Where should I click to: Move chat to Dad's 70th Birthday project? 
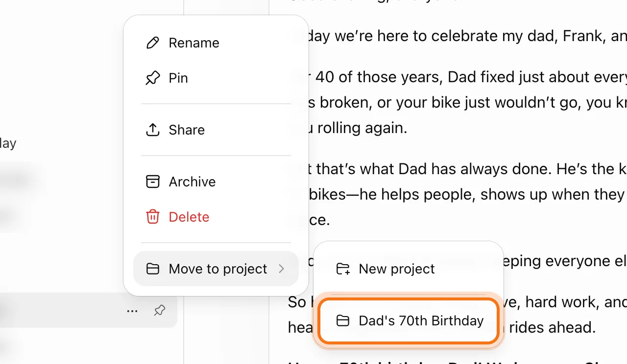tap(409, 321)
